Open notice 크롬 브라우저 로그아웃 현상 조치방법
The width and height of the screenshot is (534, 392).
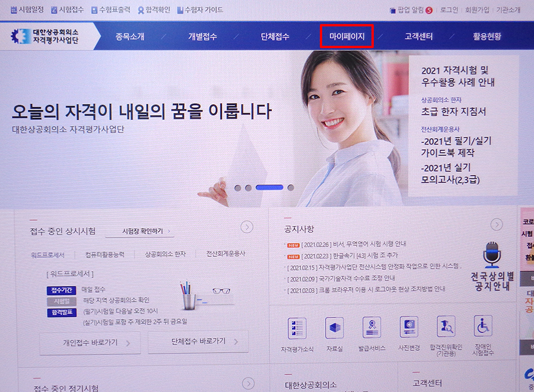coord(366,289)
